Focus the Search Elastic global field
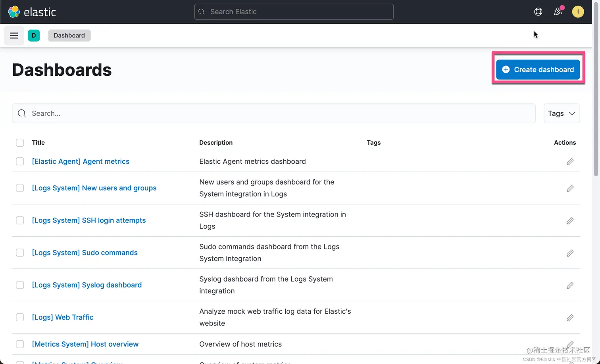Image resolution: width=600 pixels, height=364 pixels. (x=294, y=12)
